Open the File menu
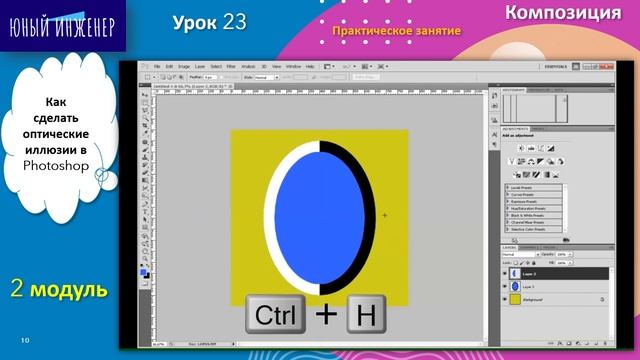640x360 pixels. coord(157,67)
